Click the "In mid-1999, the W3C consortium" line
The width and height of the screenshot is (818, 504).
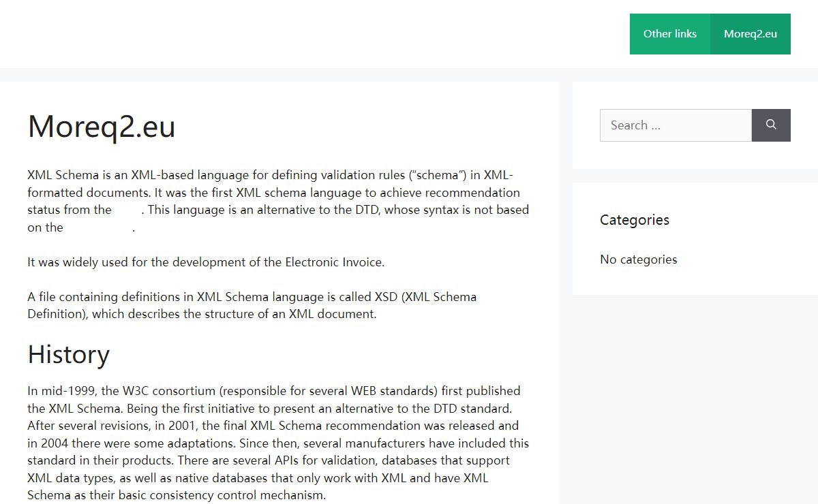pos(274,391)
